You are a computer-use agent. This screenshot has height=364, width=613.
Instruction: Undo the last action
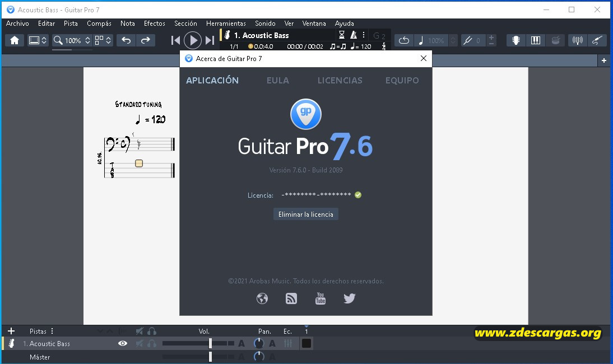click(126, 40)
